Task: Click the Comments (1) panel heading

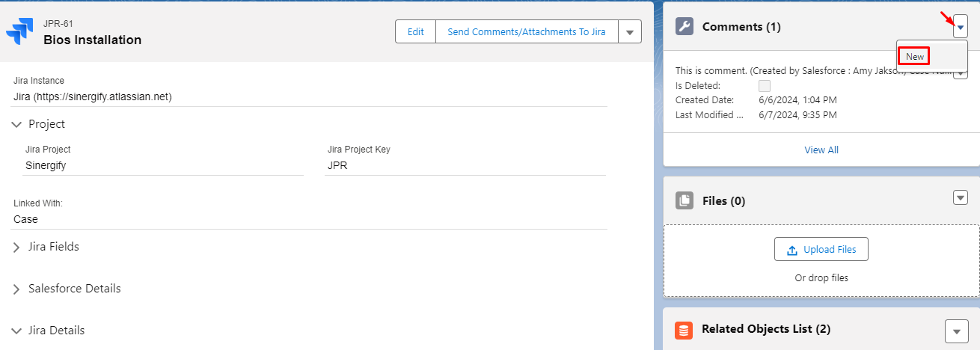Action: pyautogui.click(x=741, y=27)
